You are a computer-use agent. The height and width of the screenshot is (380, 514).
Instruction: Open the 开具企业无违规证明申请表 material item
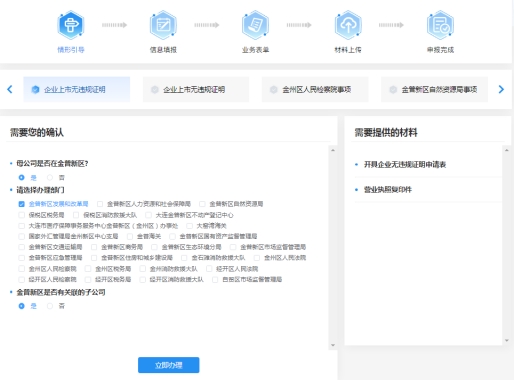click(x=405, y=164)
